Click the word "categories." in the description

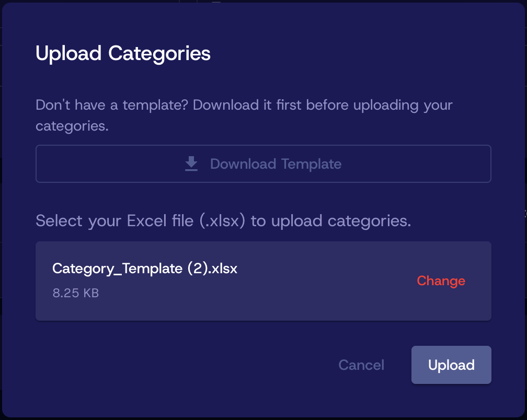[x=72, y=126]
